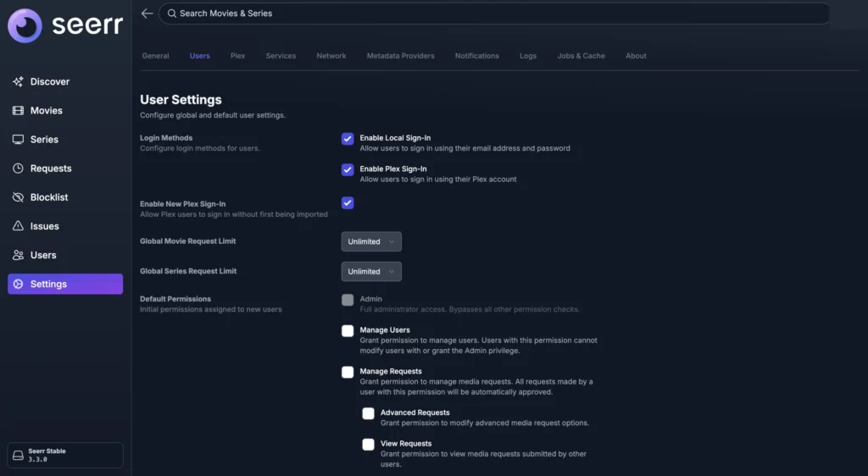Click the Seerr logo icon
The width and height of the screenshot is (868, 476).
25,25
